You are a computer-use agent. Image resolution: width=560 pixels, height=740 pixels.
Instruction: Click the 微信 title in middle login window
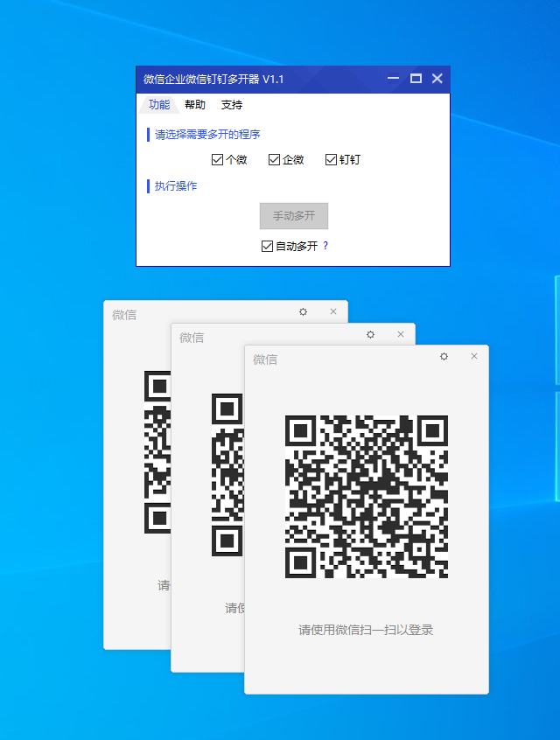192,338
